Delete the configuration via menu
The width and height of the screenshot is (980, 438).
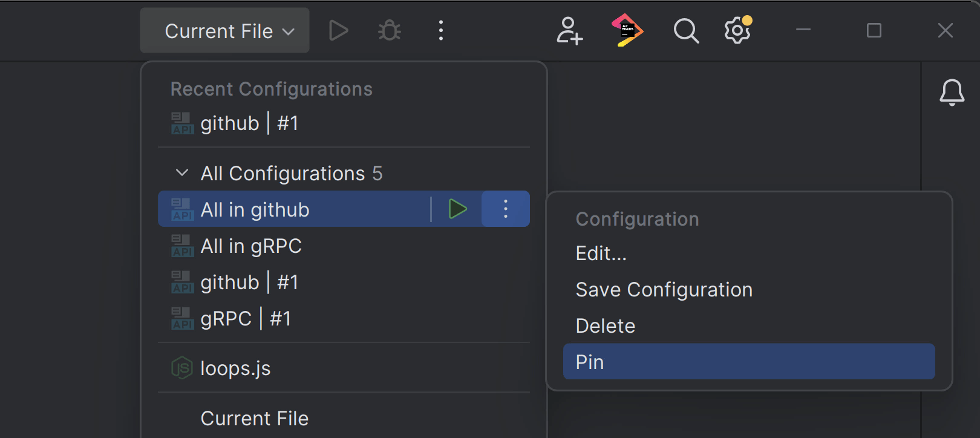pyautogui.click(x=605, y=326)
